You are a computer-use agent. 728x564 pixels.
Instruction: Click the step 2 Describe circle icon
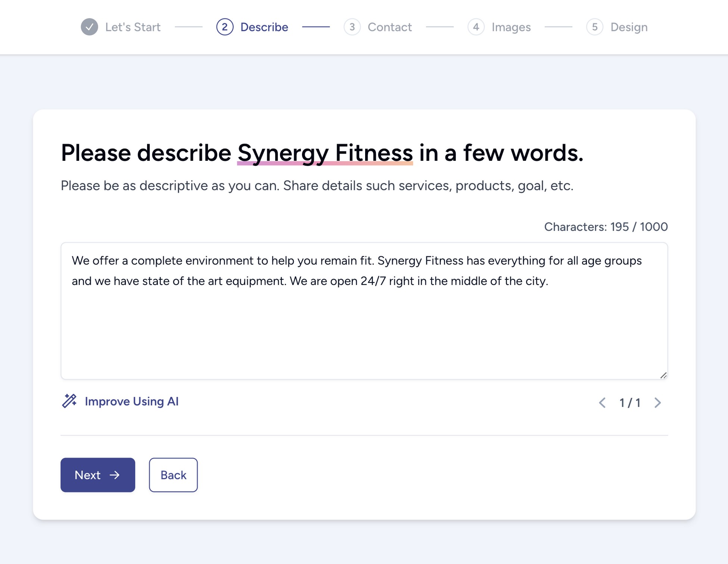pyautogui.click(x=225, y=26)
